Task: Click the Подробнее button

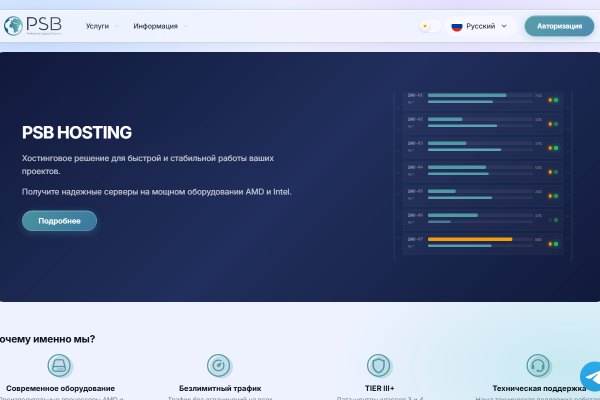Action: (59, 221)
